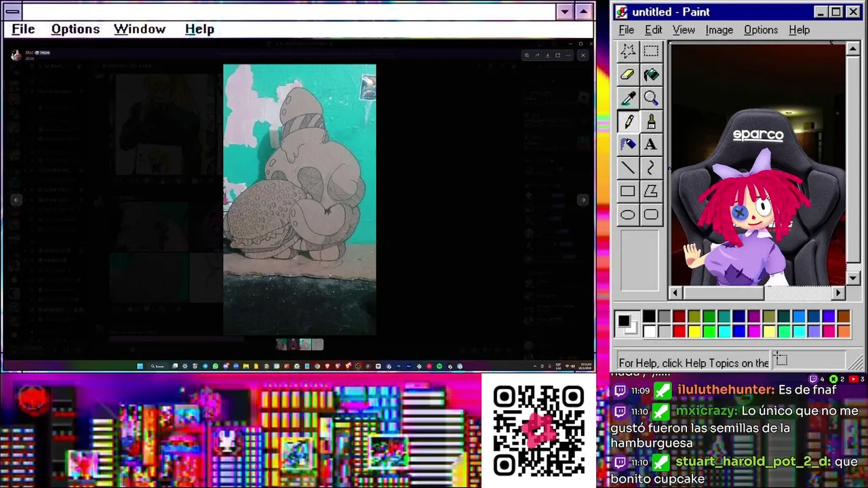Open the Windows Start button on taskbar
868x488 pixels.
[140, 366]
